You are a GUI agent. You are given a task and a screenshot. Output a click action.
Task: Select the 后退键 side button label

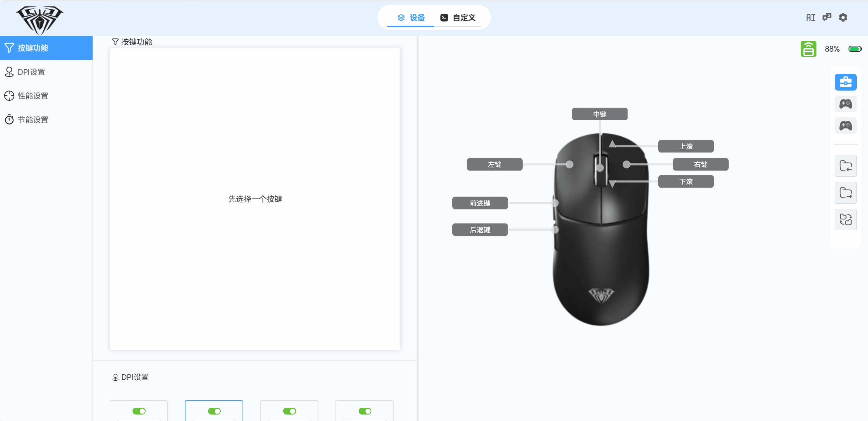click(480, 230)
